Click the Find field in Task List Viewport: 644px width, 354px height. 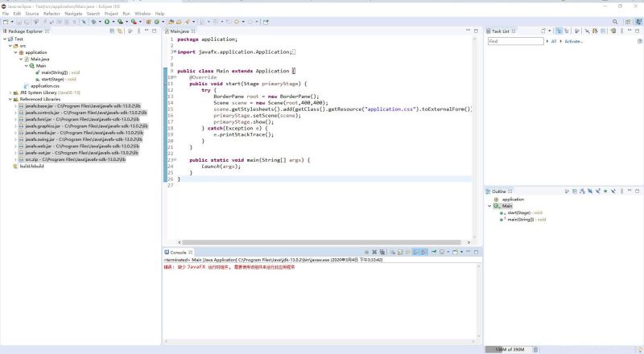pyautogui.click(x=515, y=41)
